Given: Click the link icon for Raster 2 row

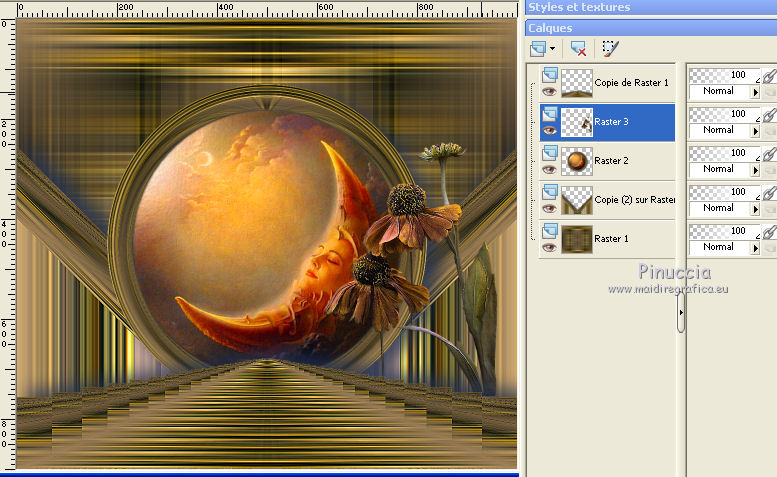Looking at the screenshot, I should tap(768, 155).
